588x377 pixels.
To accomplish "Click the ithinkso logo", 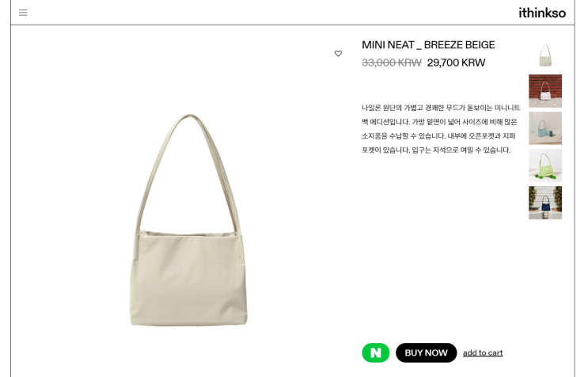I will (542, 13).
